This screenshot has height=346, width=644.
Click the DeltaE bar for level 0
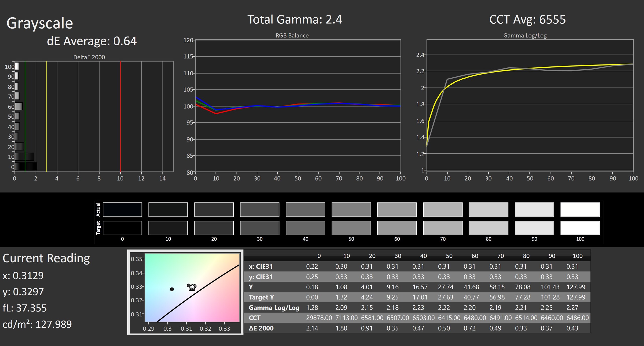pyautogui.click(x=26, y=166)
